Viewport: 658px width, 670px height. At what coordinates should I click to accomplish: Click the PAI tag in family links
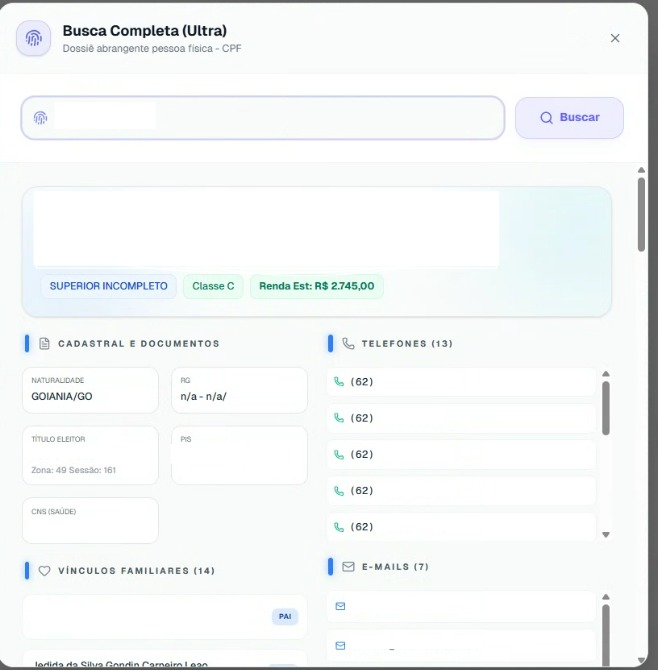click(285, 617)
